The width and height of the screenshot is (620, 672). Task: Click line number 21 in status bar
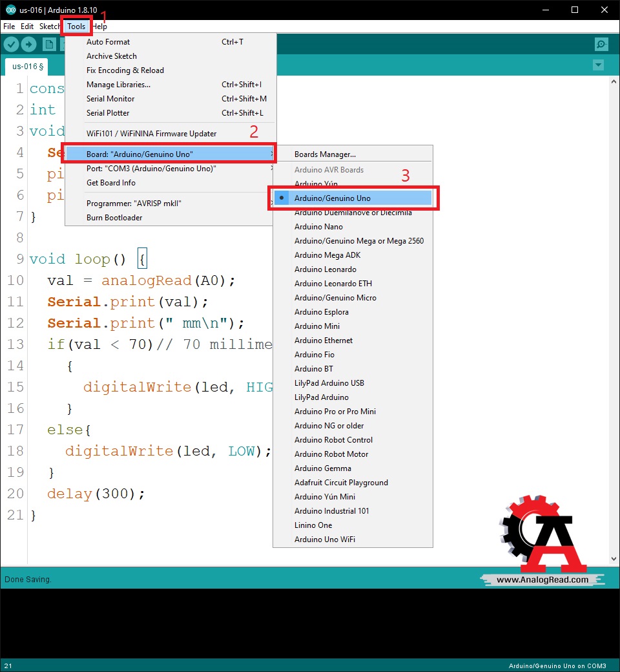8,666
